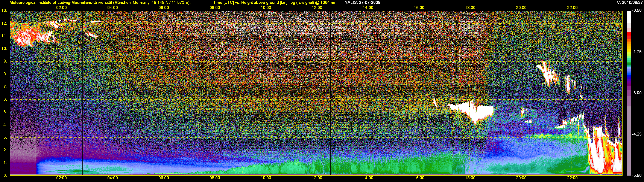This screenshot has width=644, height=182.
Task: Click the 3. height axis label
Action: (5, 137)
